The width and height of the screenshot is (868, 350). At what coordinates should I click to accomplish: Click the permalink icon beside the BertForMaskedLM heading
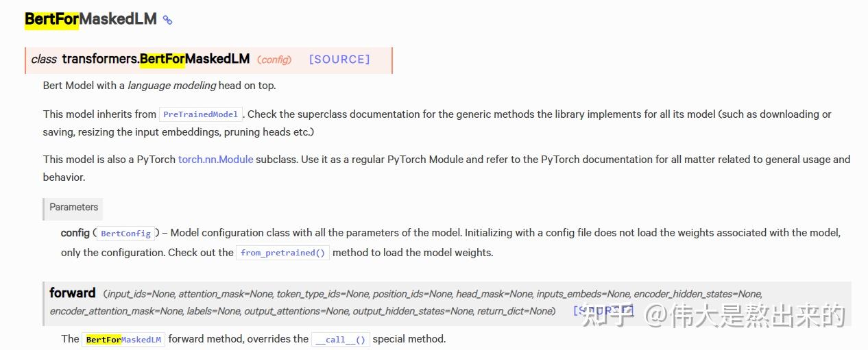pos(167,20)
